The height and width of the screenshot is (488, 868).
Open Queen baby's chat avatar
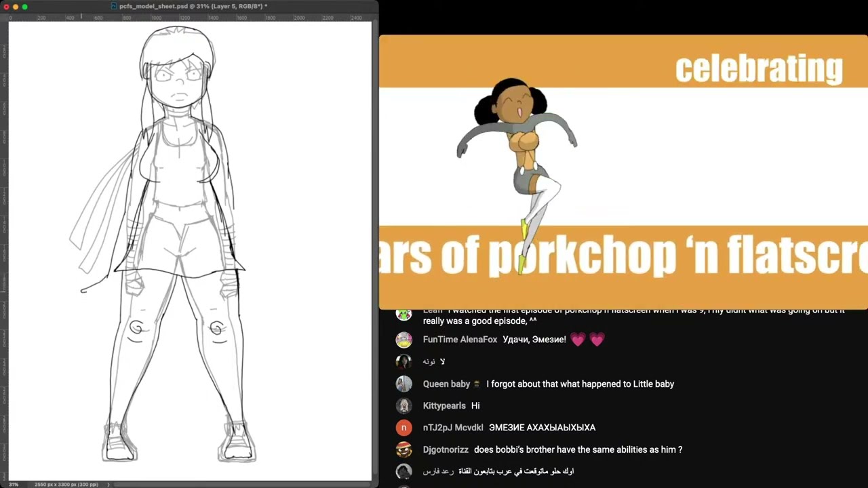click(x=404, y=384)
